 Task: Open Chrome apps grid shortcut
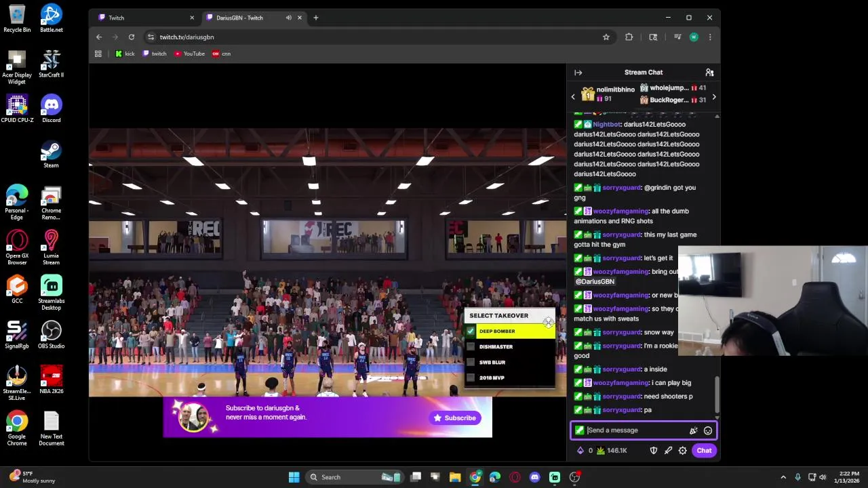click(x=98, y=54)
